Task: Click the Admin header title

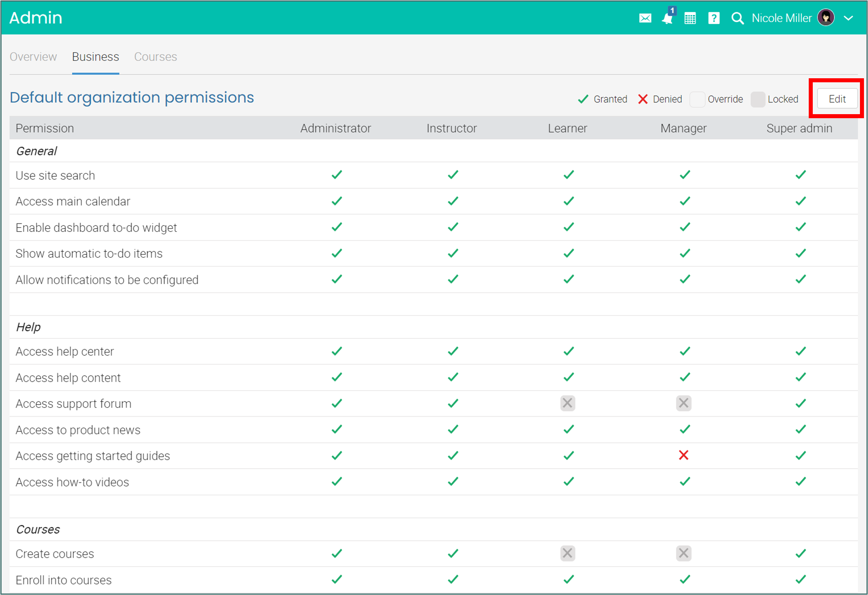Action: (x=36, y=18)
